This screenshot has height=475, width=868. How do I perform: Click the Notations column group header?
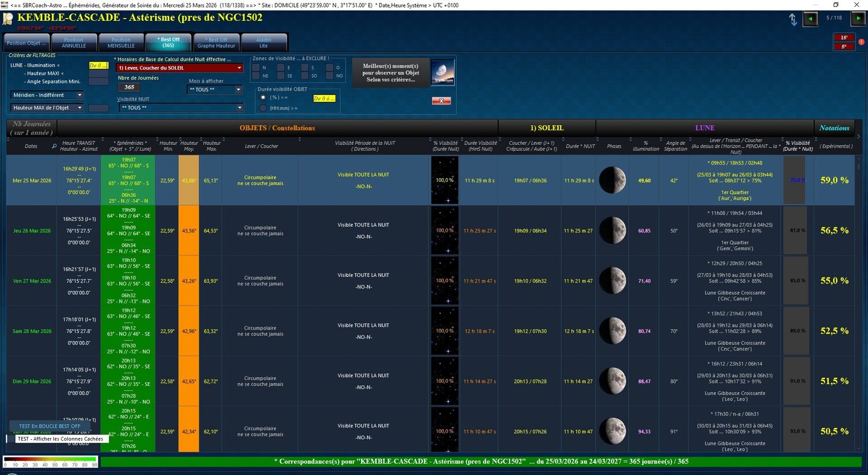(x=834, y=128)
